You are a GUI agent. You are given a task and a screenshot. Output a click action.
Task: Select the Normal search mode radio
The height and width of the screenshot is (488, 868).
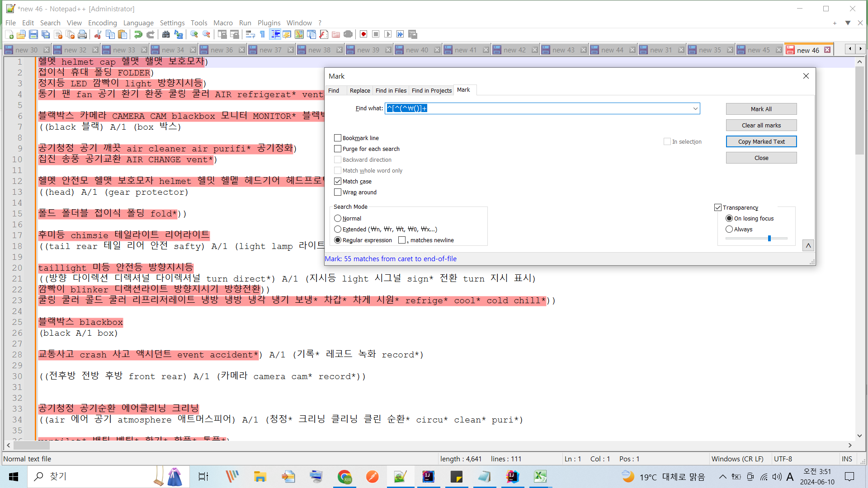(x=338, y=218)
